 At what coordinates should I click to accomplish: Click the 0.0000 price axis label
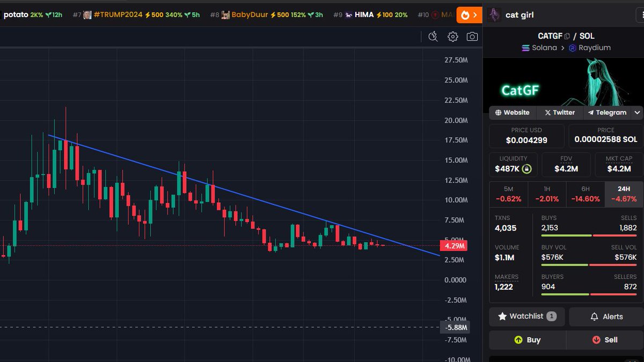[456, 280]
